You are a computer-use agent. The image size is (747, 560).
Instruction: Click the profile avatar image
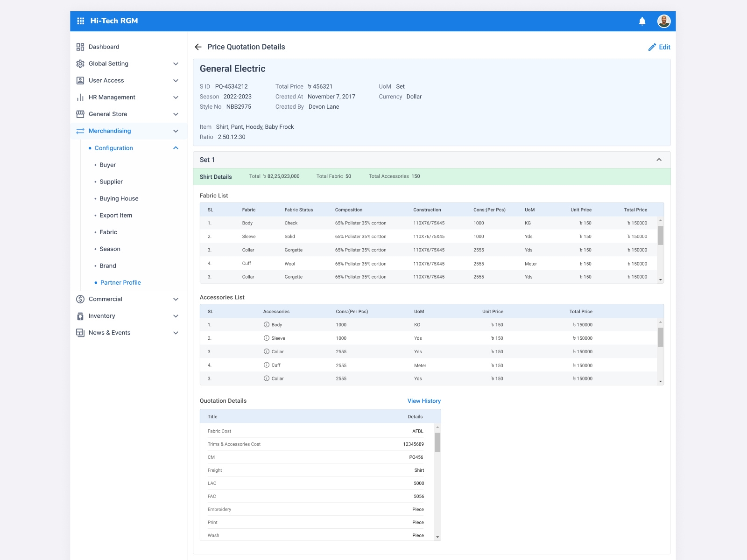tap(663, 21)
